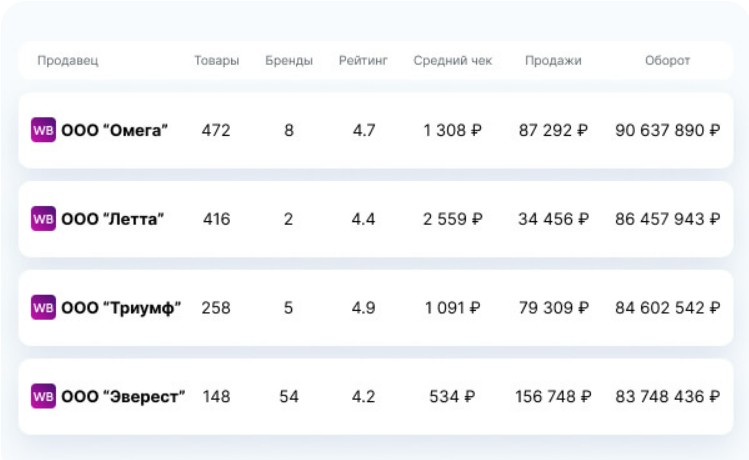Click sales value 156 748 ₽
Viewport: 749px width, 460px height.
pyautogui.click(x=553, y=396)
